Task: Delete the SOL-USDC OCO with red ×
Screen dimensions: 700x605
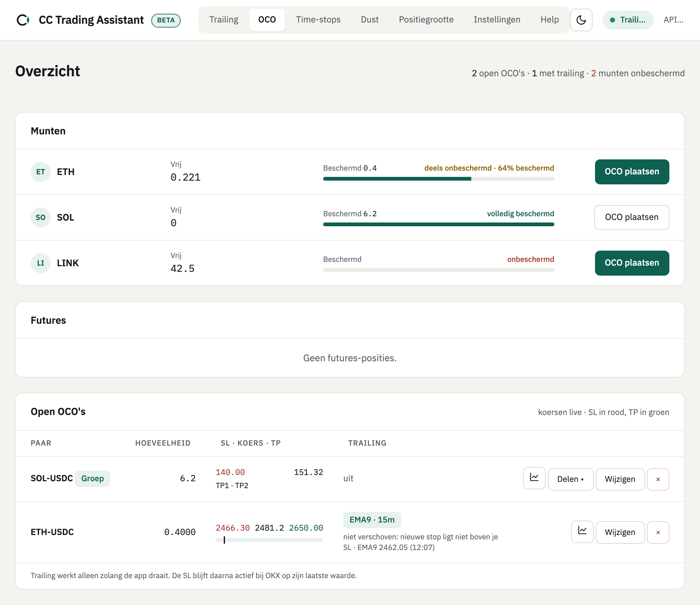Action: (658, 479)
